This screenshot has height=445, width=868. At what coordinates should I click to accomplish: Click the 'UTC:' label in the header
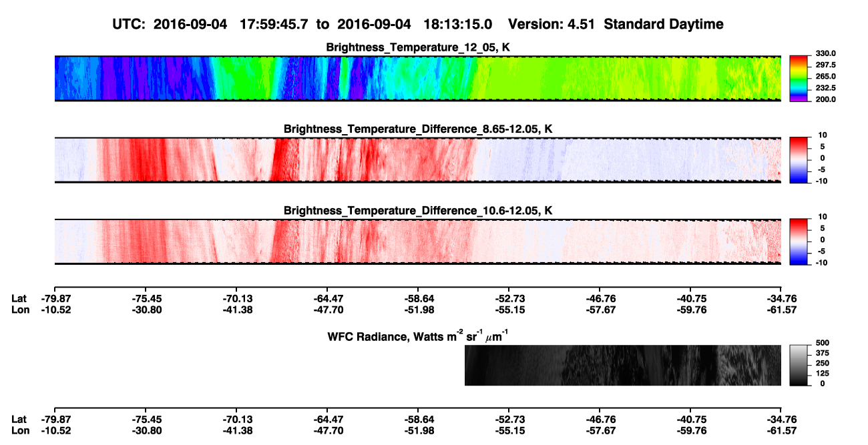click(x=130, y=24)
